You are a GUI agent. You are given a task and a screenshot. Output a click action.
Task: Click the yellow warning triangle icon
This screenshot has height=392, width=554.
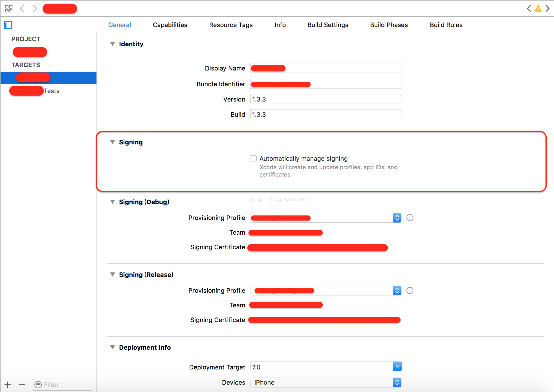tap(538, 9)
